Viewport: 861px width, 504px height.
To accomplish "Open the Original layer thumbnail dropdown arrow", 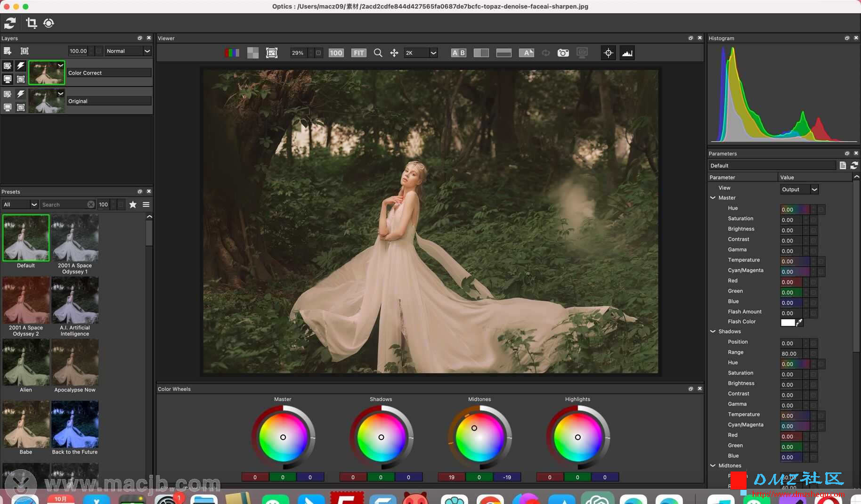I will click(x=61, y=94).
